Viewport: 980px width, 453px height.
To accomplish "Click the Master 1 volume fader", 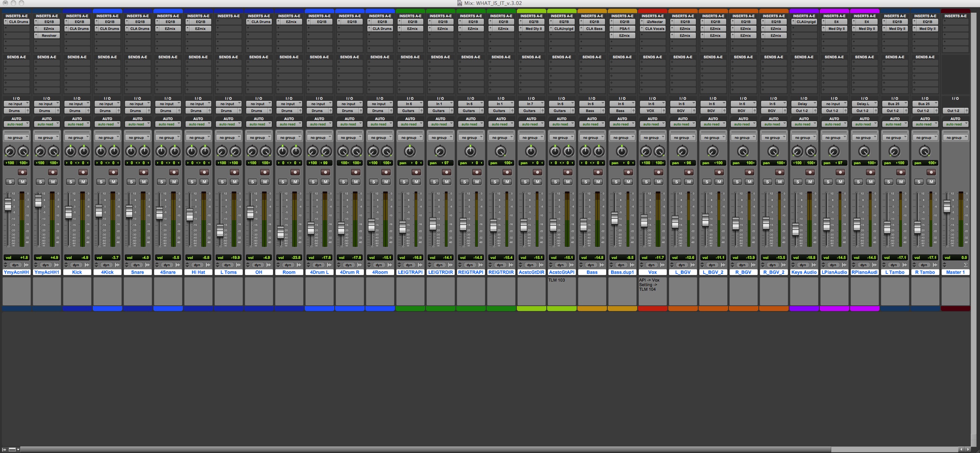I will [947, 206].
